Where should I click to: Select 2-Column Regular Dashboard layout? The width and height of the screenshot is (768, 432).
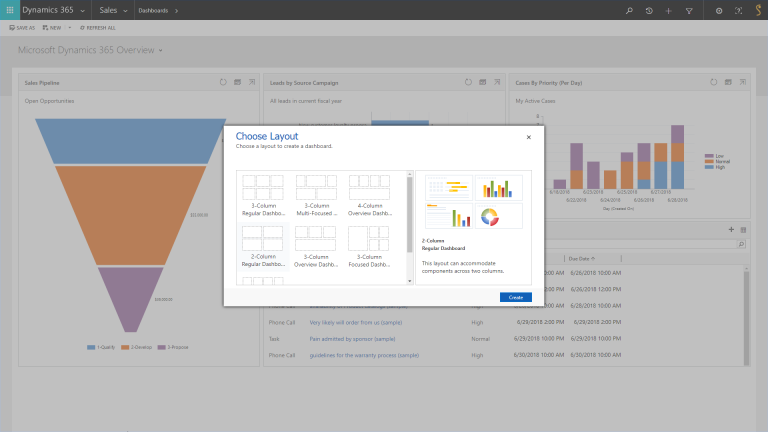click(263, 246)
